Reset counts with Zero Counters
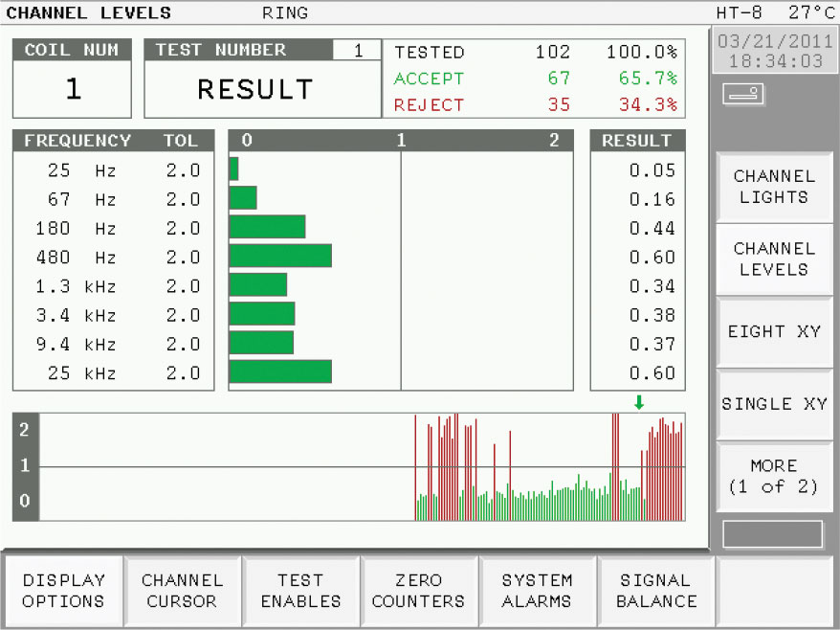The height and width of the screenshot is (630, 840). (418, 591)
